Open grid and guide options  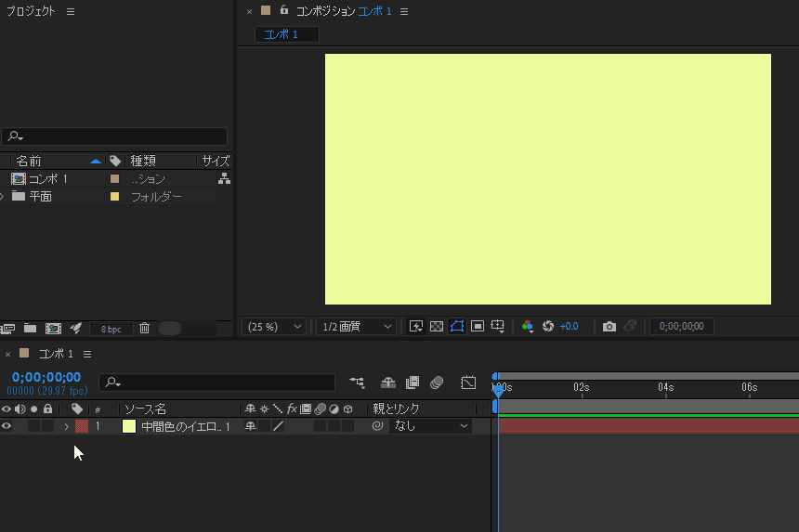[497, 326]
